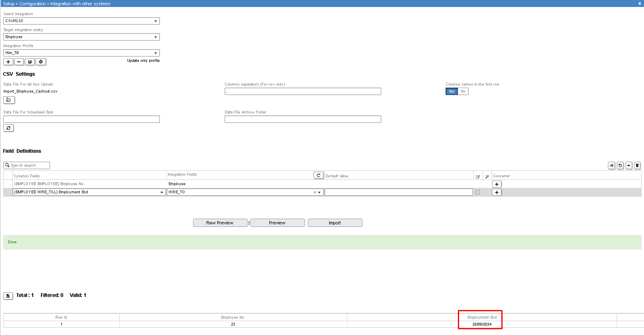Viewport: 644px width, 335px height.
Task: Click the edit column header icon
Action: [x=478, y=177]
